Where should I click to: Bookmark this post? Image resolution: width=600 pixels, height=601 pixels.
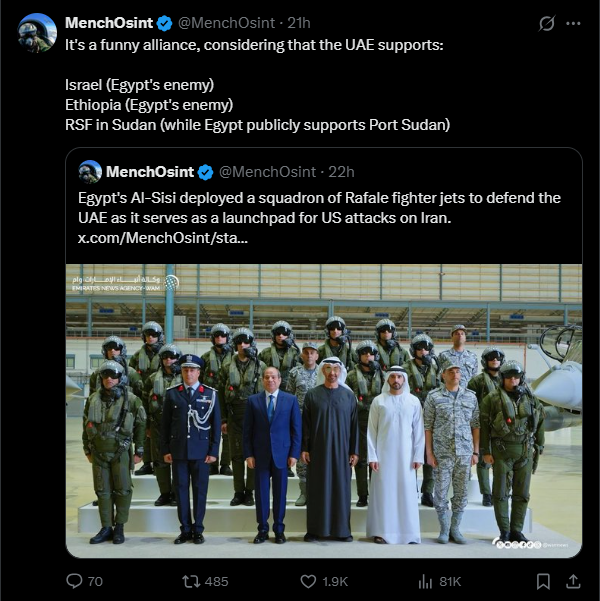[543, 581]
